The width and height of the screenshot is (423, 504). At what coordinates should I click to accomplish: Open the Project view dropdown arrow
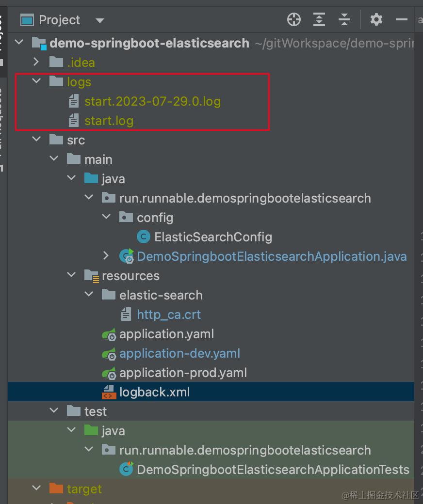[100, 20]
